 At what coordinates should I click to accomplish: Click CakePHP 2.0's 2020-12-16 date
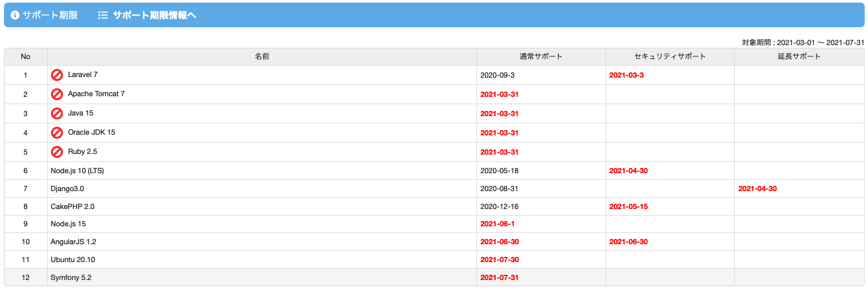[x=499, y=206]
